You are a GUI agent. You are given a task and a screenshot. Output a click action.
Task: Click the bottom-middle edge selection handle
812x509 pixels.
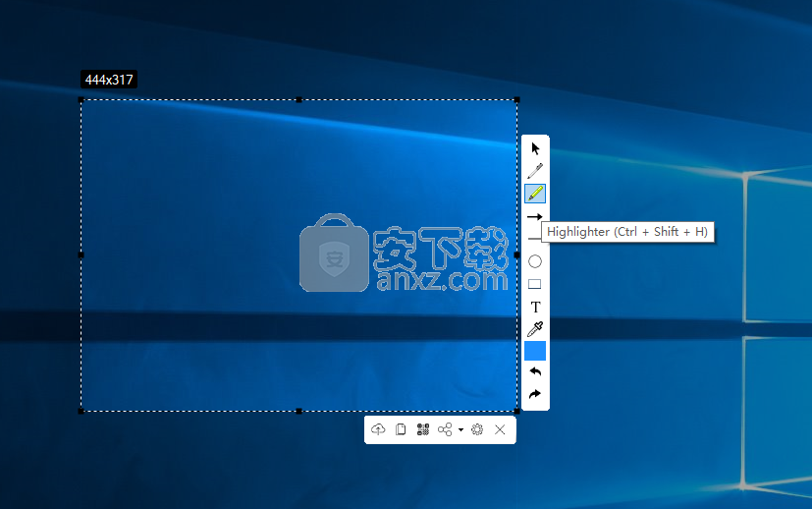[x=298, y=411]
